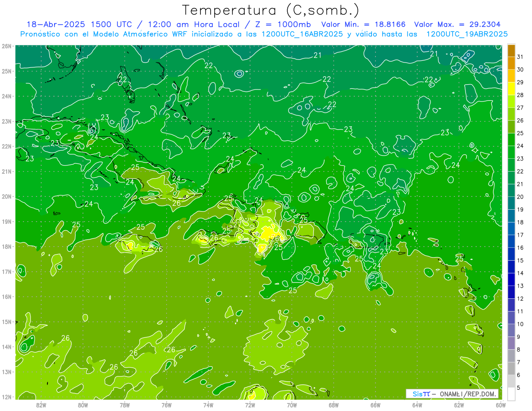This screenshot has height=411, width=532.
Task: Click the longitude axis label "80W"
Action: [x=83, y=405]
